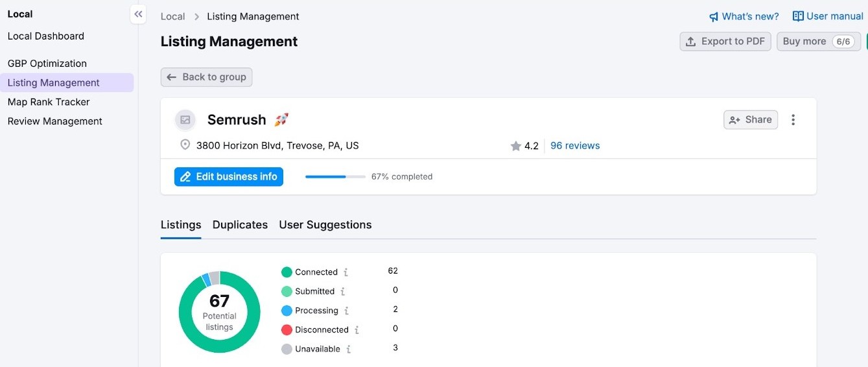Click the book icon for User manual
This screenshot has height=367, width=868.
click(798, 16)
